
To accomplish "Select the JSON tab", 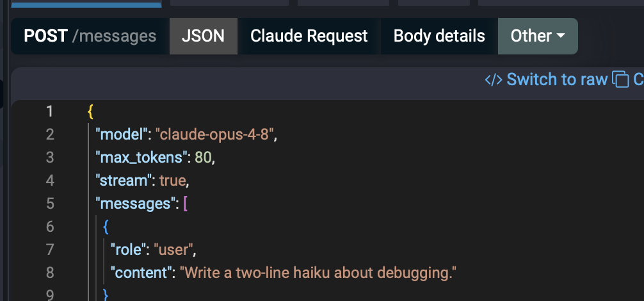I will (204, 36).
